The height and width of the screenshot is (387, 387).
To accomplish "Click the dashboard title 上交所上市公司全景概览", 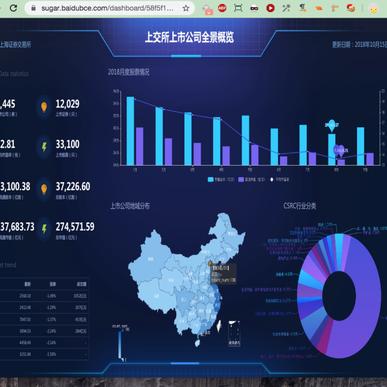I will (189, 37).
